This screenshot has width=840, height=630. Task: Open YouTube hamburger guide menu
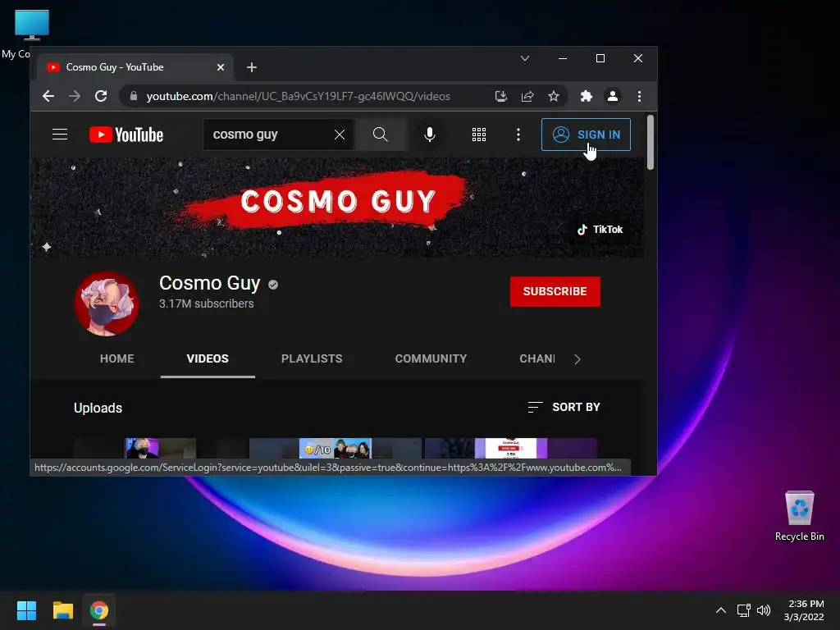[60, 135]
